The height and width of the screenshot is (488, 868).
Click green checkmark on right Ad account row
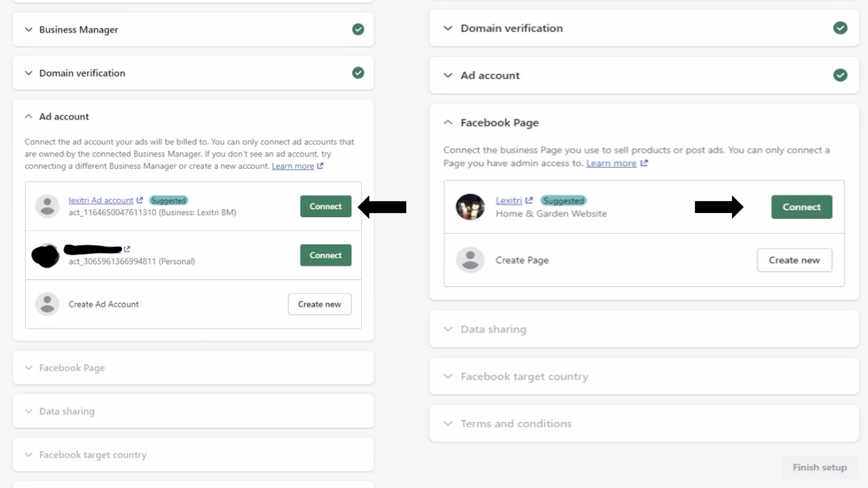coord(840,75)
